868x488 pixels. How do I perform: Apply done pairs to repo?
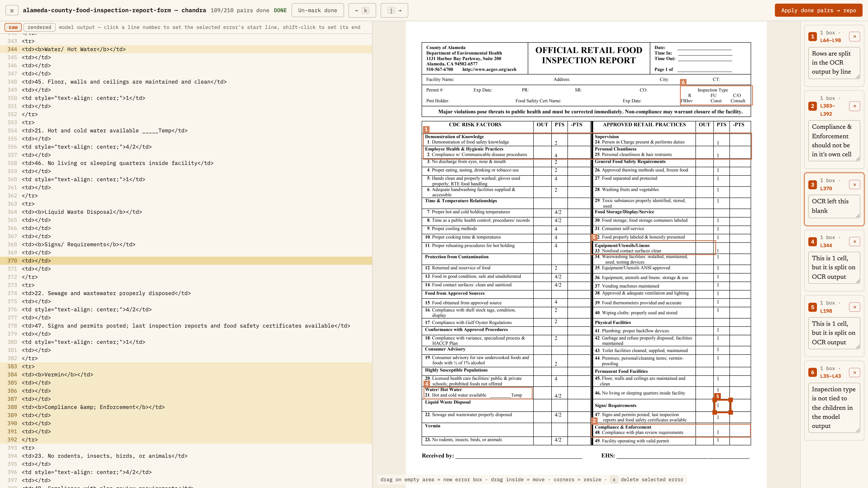pyautogui.click(x=818, y=10)
